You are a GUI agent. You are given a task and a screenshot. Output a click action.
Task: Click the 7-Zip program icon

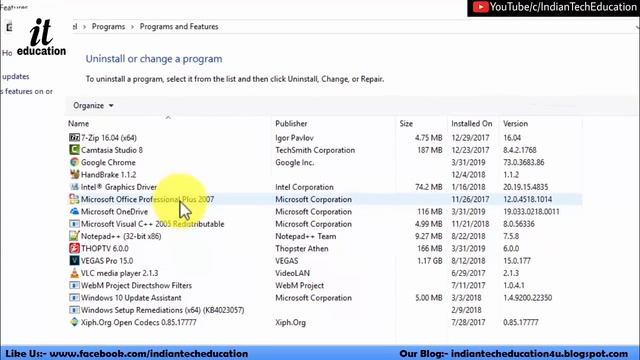(74, 138)
